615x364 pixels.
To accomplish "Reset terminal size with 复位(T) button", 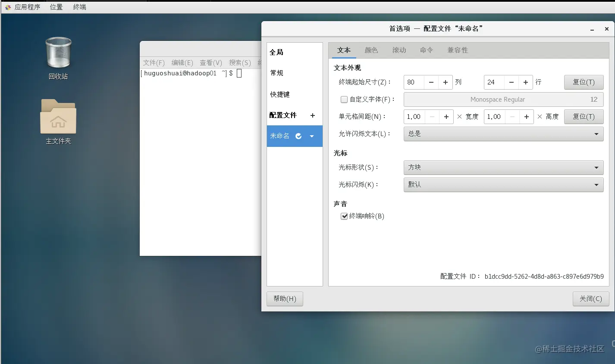I will tap(584, 82).
